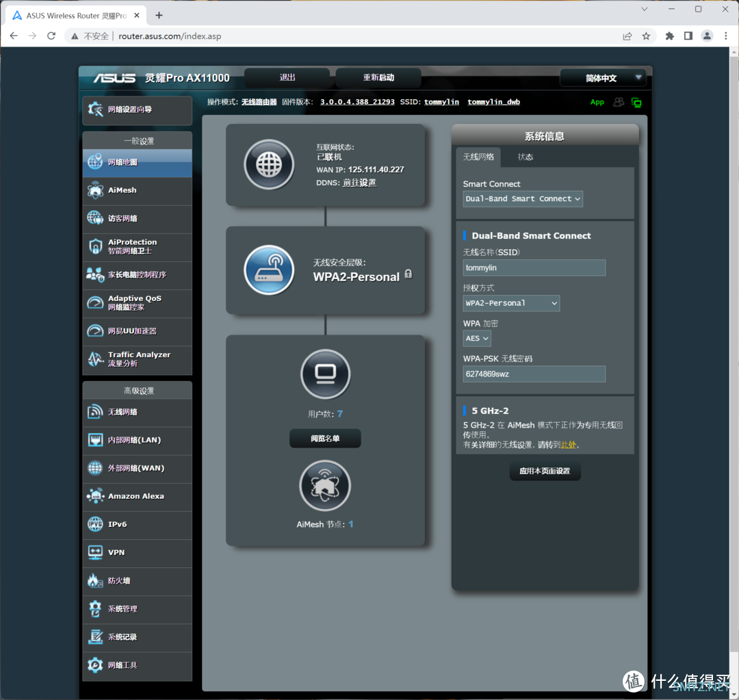Open the network setup wizard icon
The image size is (739, 700).
point(95,109)
